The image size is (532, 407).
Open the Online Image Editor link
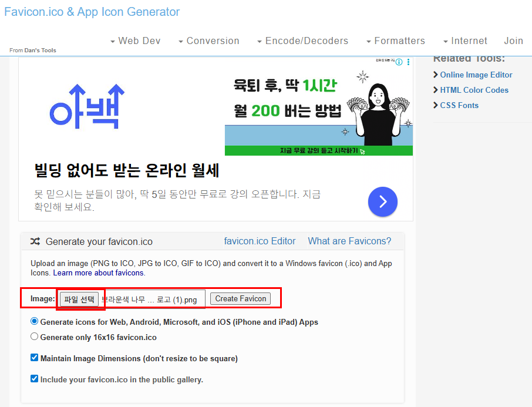point(476,75)
